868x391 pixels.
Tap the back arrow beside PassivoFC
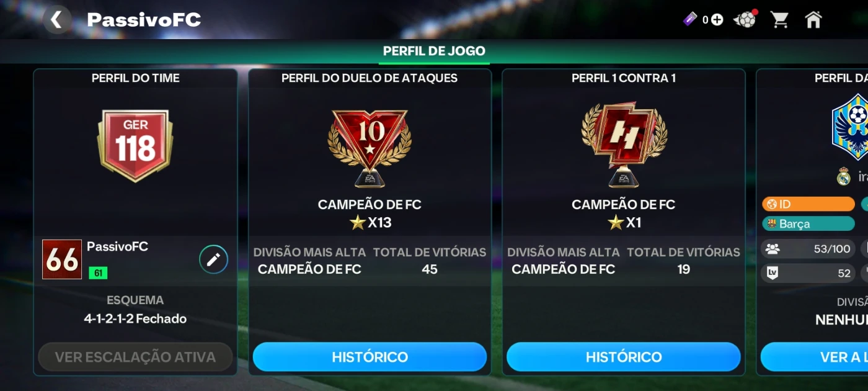coord(56,20)
